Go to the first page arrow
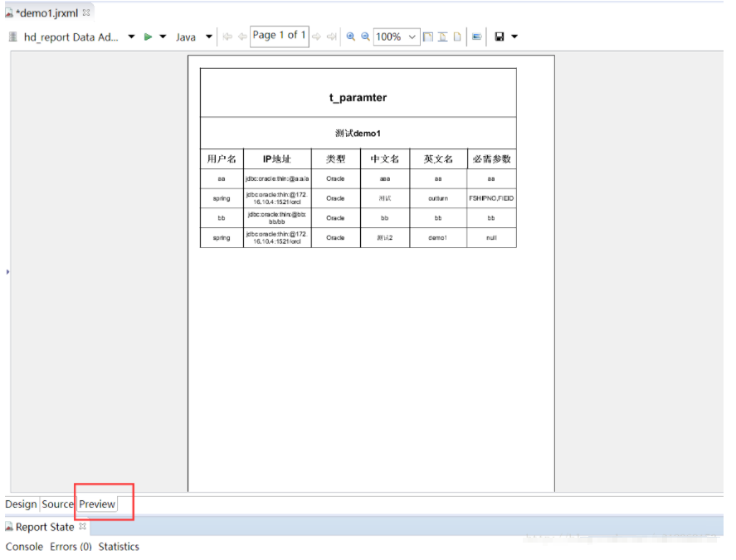Screen dimensions: 736x560 tap(227, 37)
